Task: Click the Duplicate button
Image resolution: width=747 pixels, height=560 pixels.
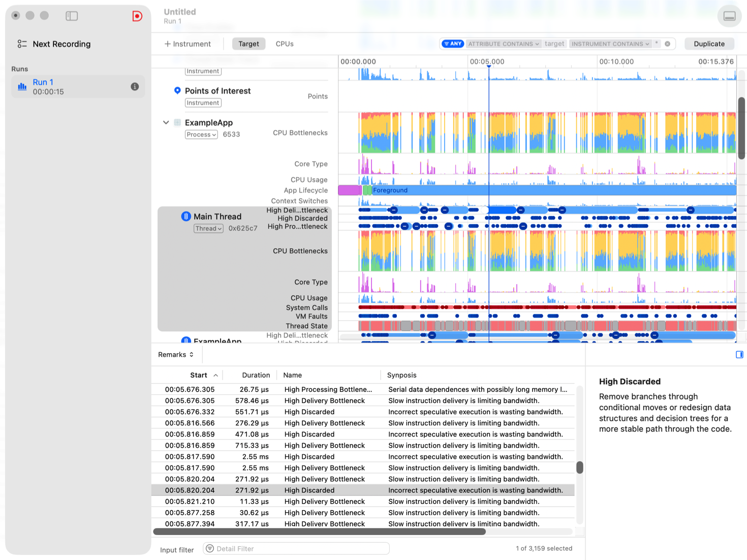Action: (709, 44)
